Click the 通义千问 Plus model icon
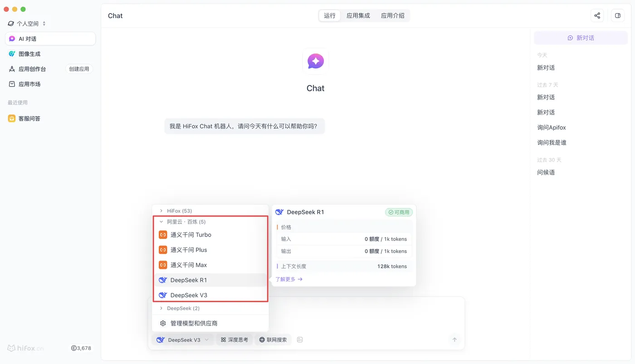This screenshot has width=635, height=364. [163, 250]
